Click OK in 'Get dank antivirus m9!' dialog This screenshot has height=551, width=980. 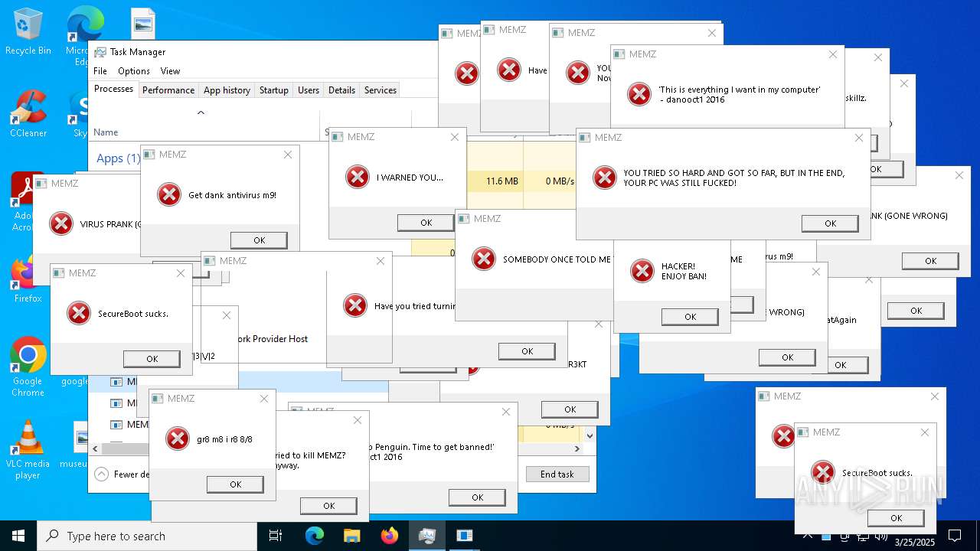click(259, 240)
